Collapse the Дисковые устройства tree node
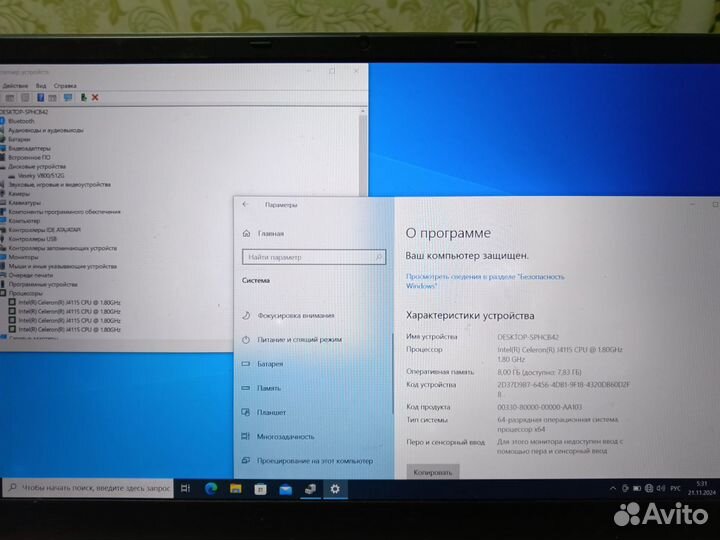This screenshot has height=540, width=720. point(3,166)
